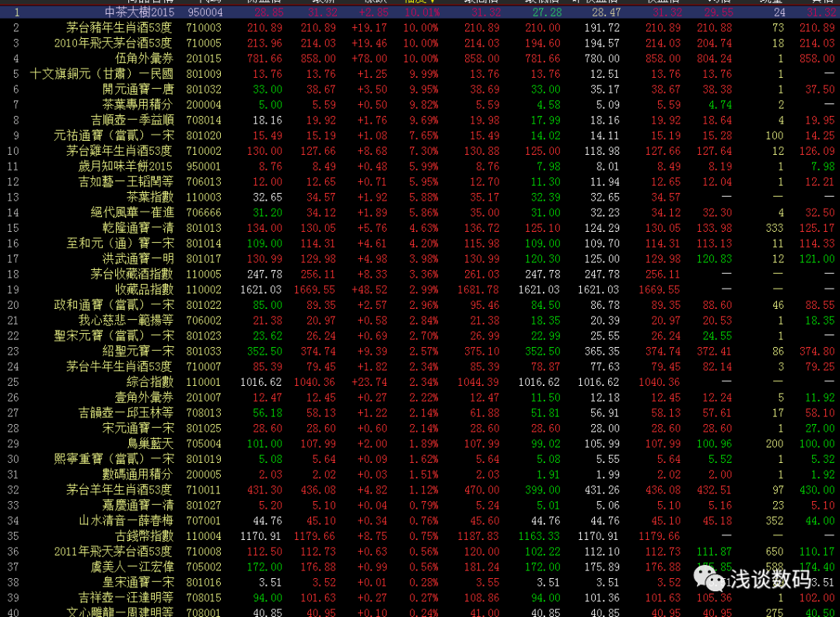840x617 pixels.
Task: Choose 茶葉專用積分 from the list
Action: (x=138, y=104)
